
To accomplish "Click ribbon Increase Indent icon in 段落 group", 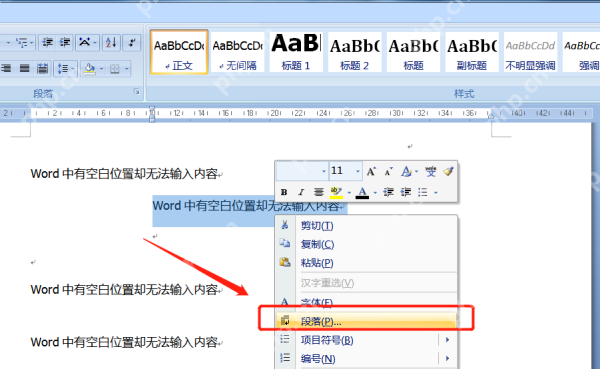I will 65,42.
